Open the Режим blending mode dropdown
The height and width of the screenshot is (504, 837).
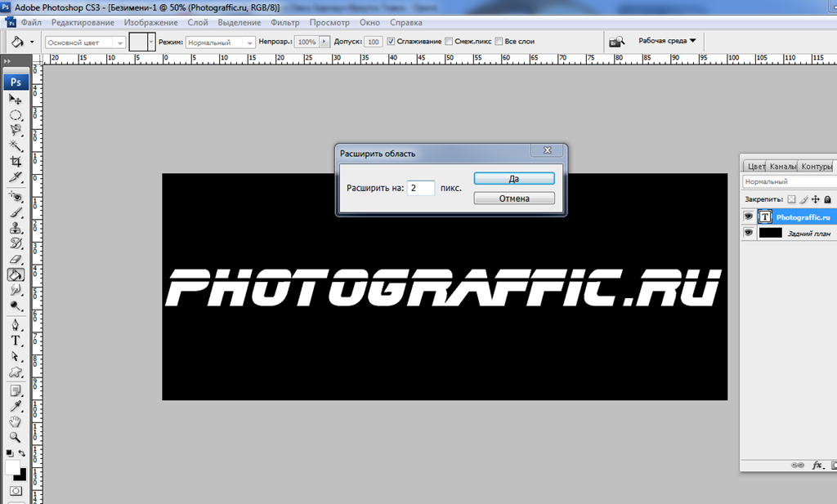click(221, 42)
